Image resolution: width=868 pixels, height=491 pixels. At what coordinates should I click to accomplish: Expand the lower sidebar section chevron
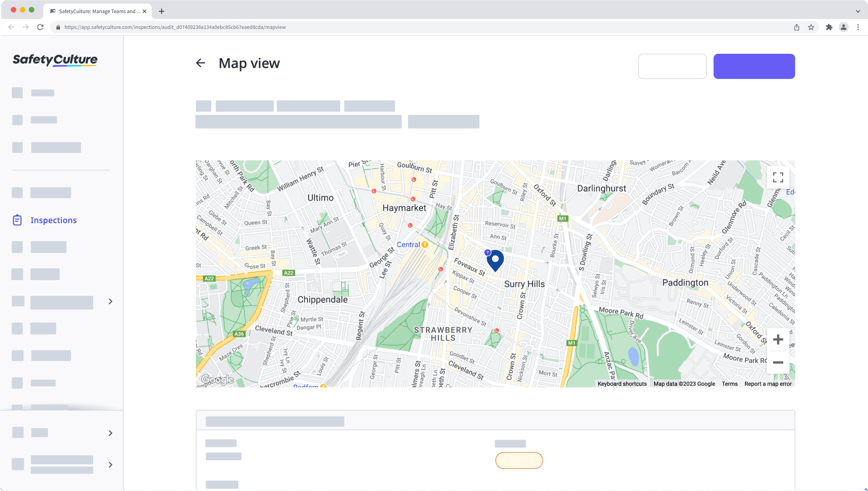(x=110, y=433)
